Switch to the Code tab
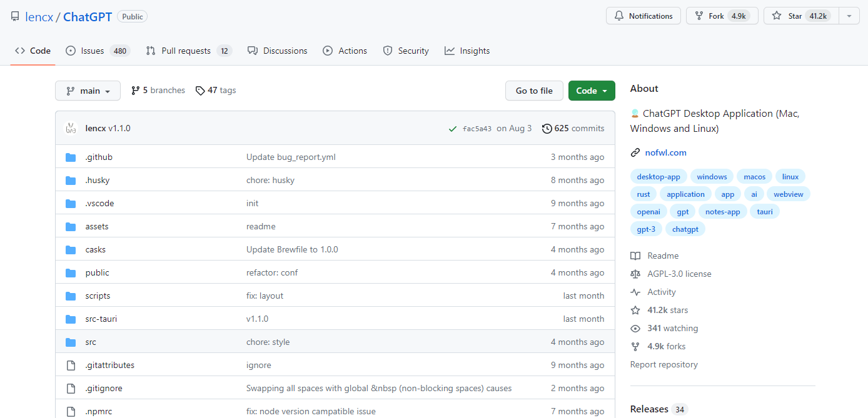868x418 pixels. (x=33, y=51)
